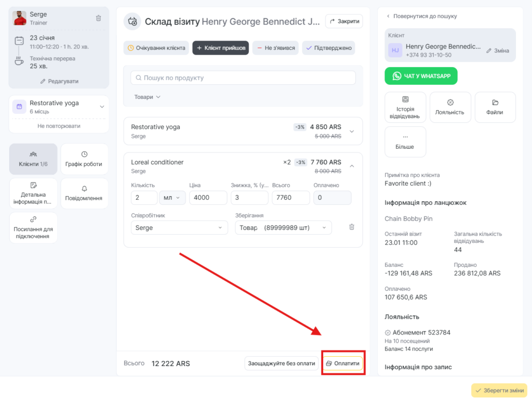The height and width of the screenshot is (401, 532).
Task: Open detailed information tile
Action: click(x=33, y=193)
